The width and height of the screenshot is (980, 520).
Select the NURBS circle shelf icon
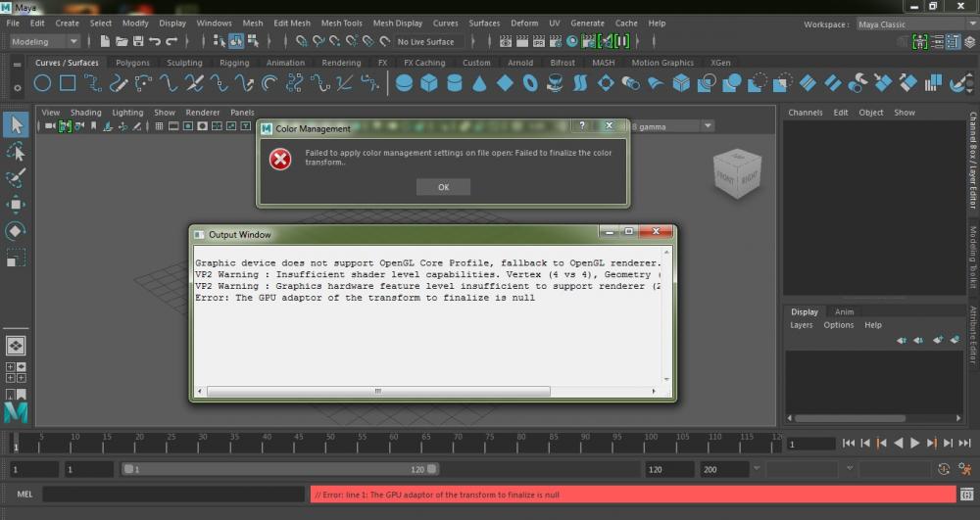pos(42,83)
